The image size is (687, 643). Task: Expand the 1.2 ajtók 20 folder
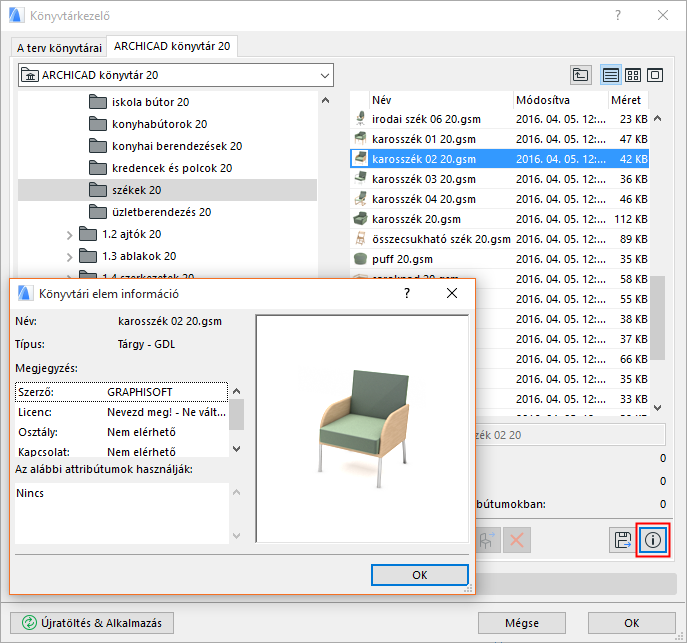click(69, 235)
